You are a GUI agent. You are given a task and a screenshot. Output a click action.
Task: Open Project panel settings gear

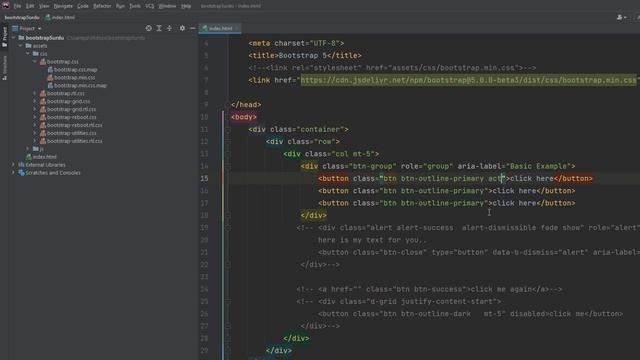pyautogui.click(x=182, y=28)
